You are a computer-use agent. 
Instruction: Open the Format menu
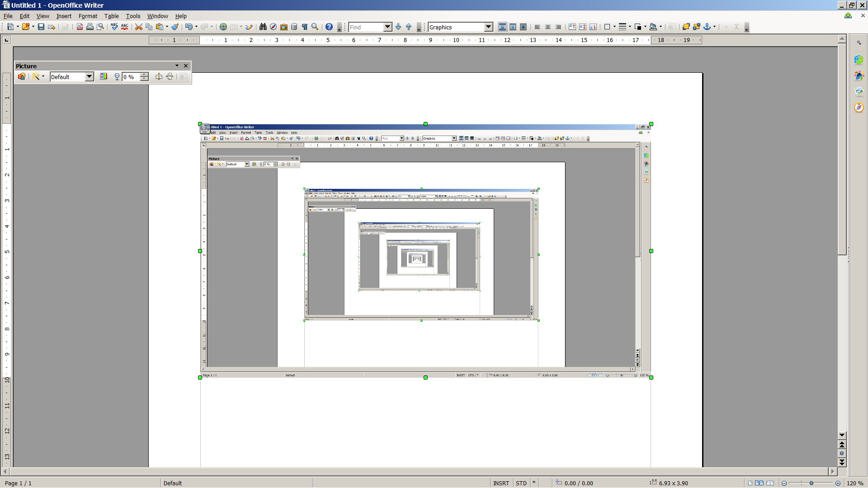point(88,16)
